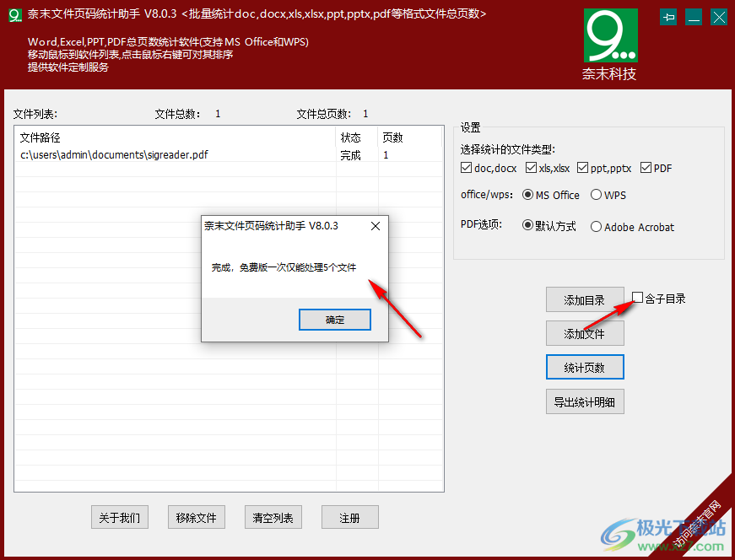
Task: Click the 清空列表 button
Action: [273, 517]
